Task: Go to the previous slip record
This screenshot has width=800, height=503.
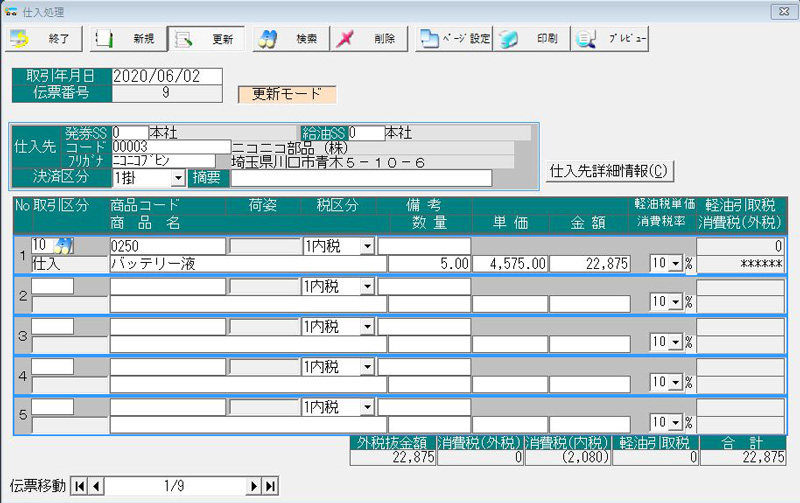Action: pyautogui.click(x=96, y=486)
